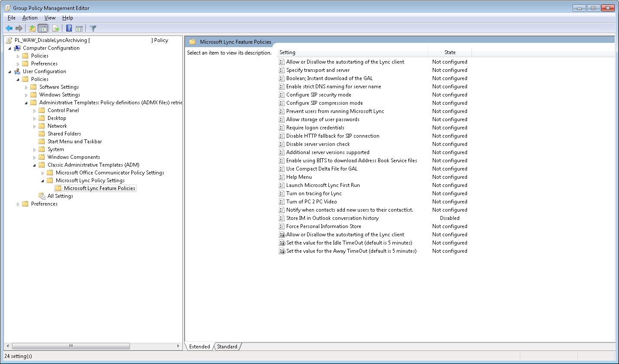Screen dimensions: 619x364
Task: Select the Desktop tree item
Action: [x=57, y=118]
